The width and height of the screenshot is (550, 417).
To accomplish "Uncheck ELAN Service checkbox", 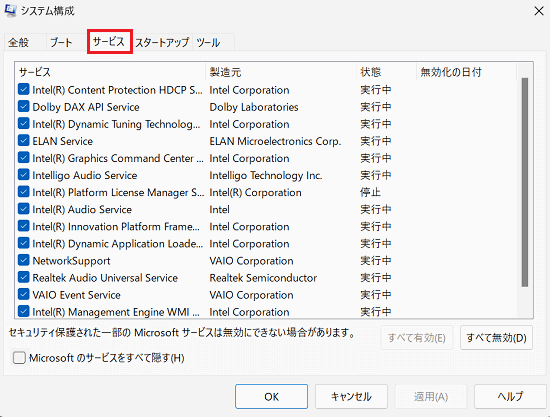I will tap(24, 141).
